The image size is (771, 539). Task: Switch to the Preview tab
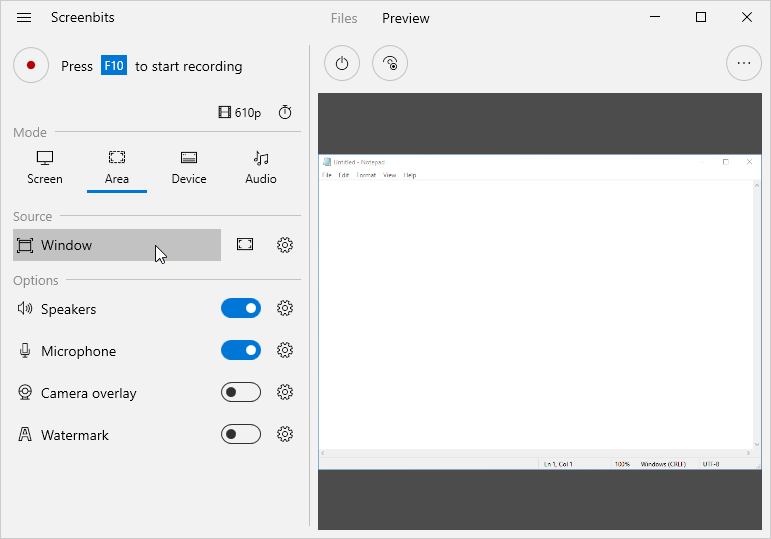pyautogui.click(x=406, y=18)
